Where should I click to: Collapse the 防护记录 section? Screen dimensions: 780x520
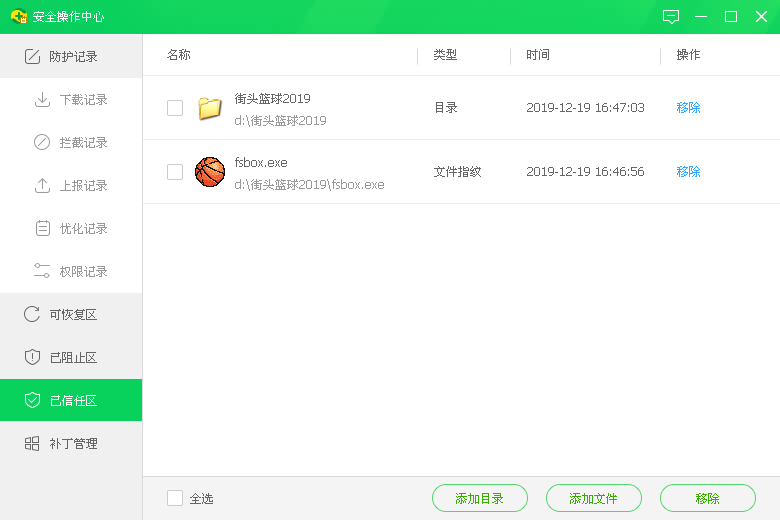(x=71, y=57)
